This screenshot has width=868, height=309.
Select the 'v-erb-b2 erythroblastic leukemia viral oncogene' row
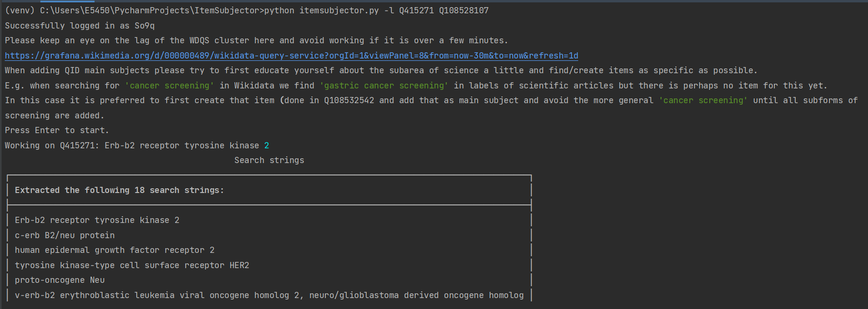(x=269, y=295)
